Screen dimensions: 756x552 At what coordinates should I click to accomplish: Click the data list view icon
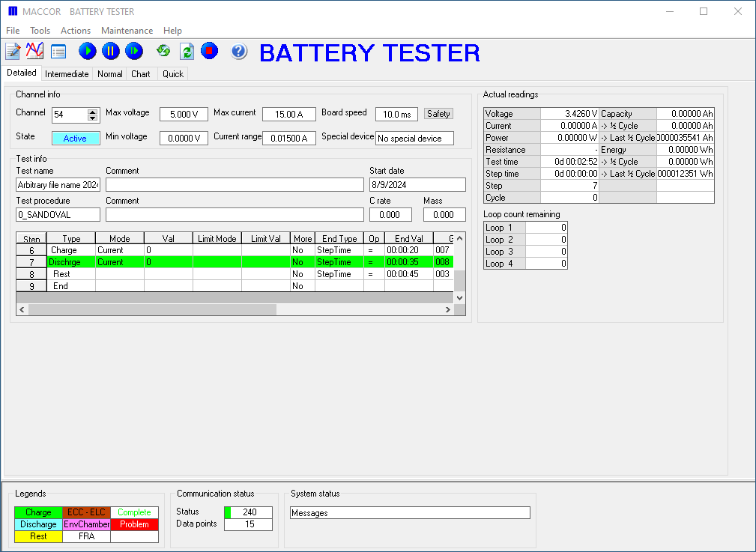click(58, 51)
